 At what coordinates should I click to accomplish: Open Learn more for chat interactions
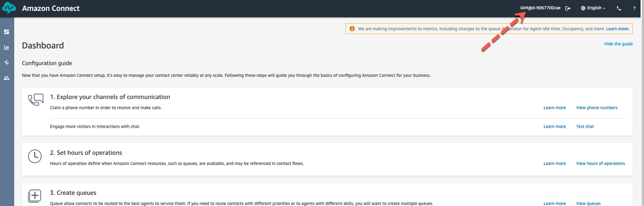point(554,126)
